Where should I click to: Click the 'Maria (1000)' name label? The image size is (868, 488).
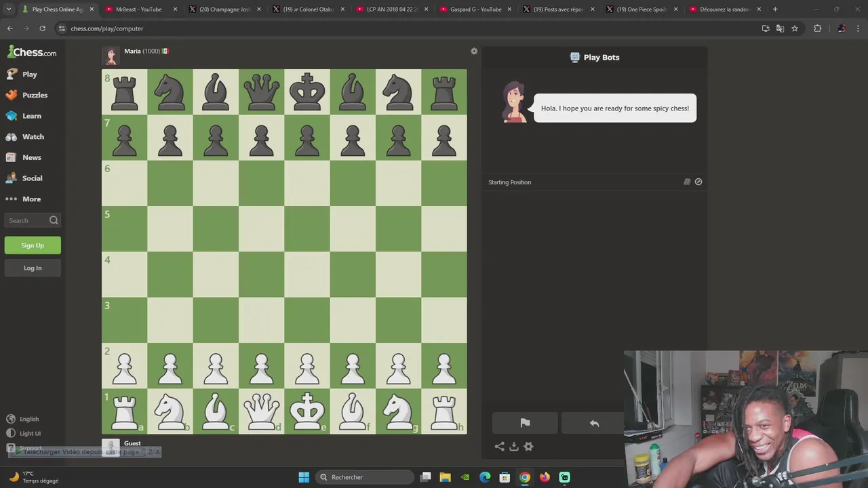pos(142,52)
